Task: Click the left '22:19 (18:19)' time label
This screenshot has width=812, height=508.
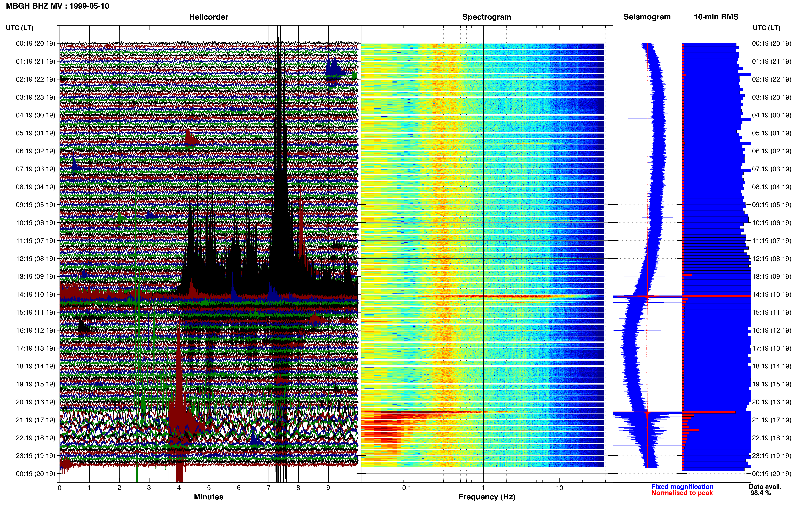Action: point(36,438)
